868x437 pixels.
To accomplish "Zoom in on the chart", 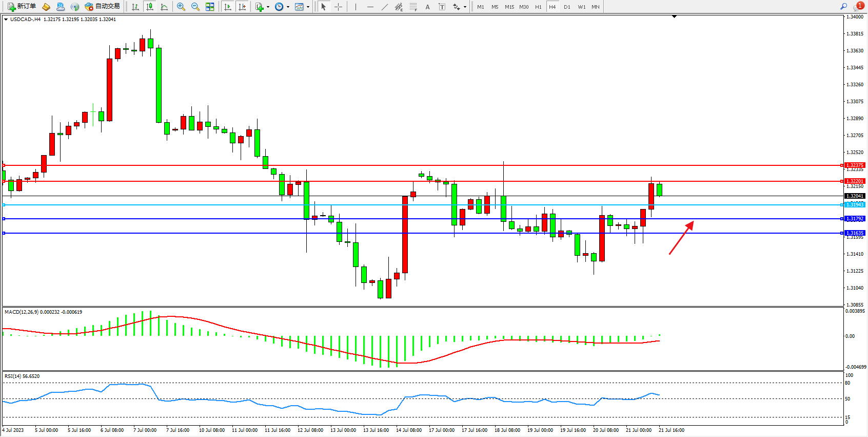I will (x=181, y=7).
